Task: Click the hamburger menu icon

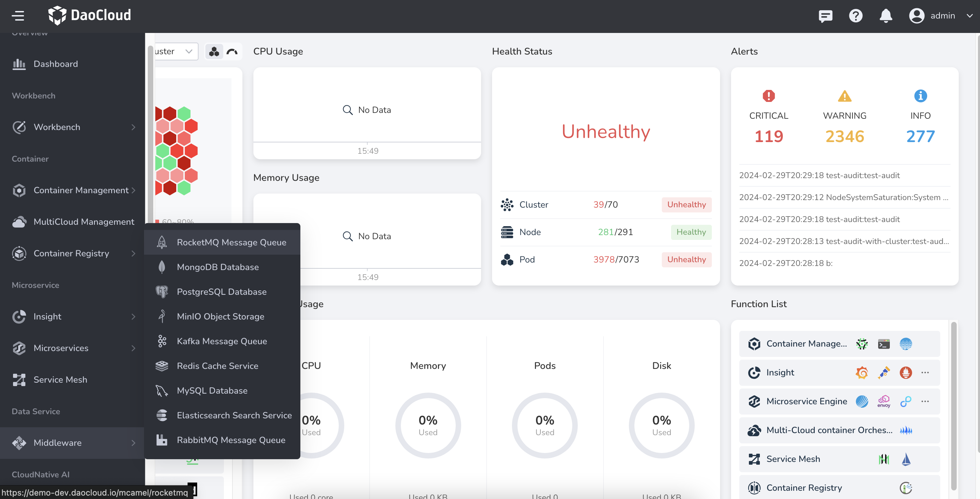Action: click(18, 15)
